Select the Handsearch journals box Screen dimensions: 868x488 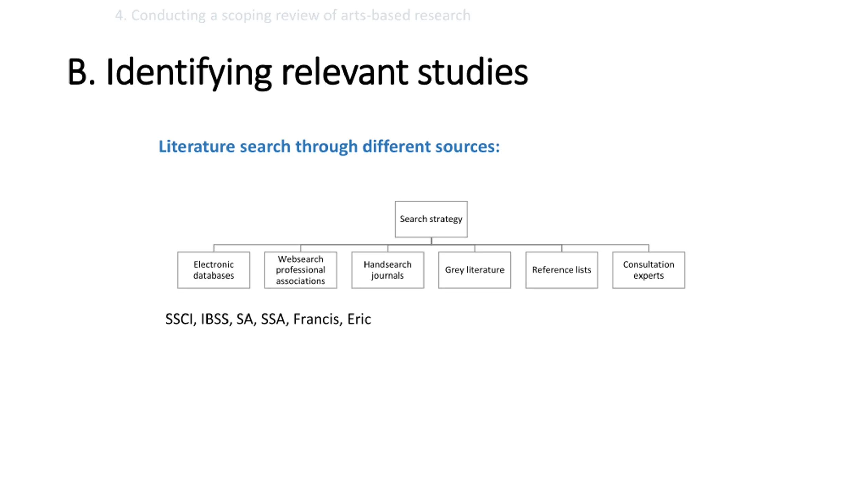(x=388, y=270)
